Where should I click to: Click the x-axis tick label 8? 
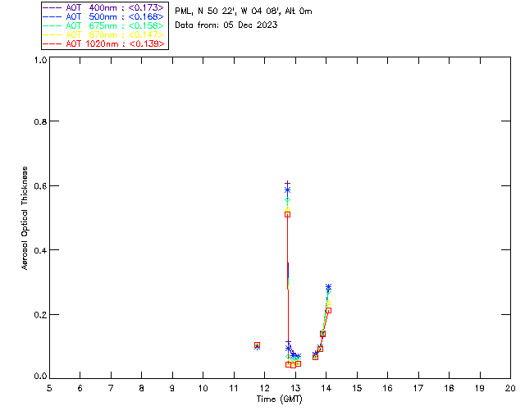(x=142, y=388)
